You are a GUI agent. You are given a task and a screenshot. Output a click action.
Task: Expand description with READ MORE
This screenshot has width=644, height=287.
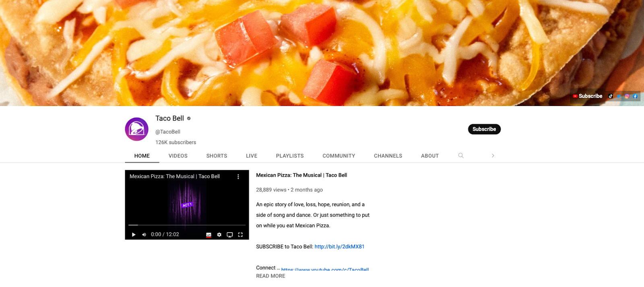coord(270,276)
